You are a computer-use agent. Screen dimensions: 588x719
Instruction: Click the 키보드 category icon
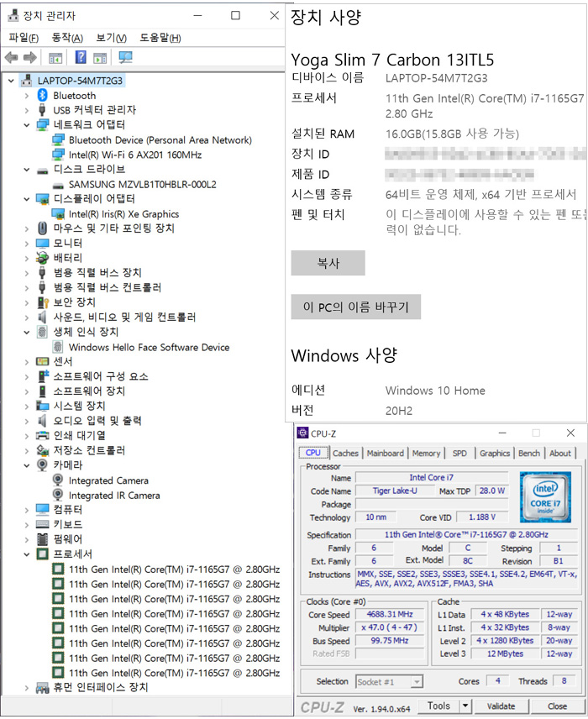42,524
